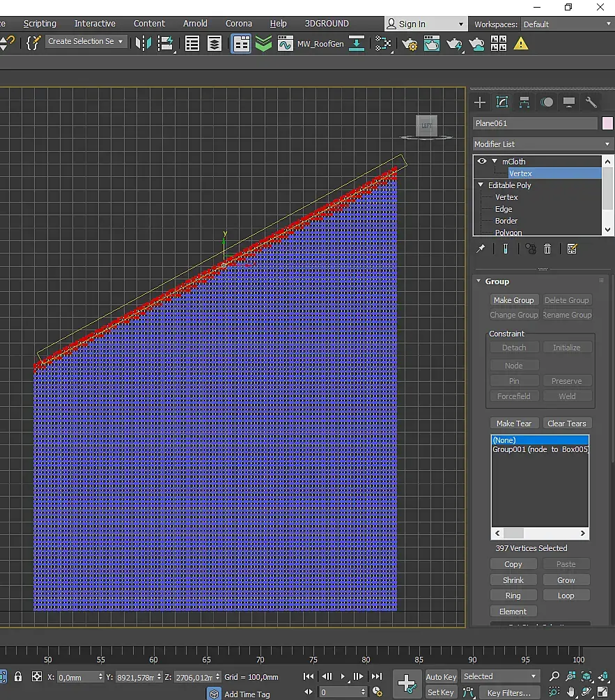Open Configure Modifier Sets icon
The height and width of the screenshot is (700, 615).
click(572, 249)
